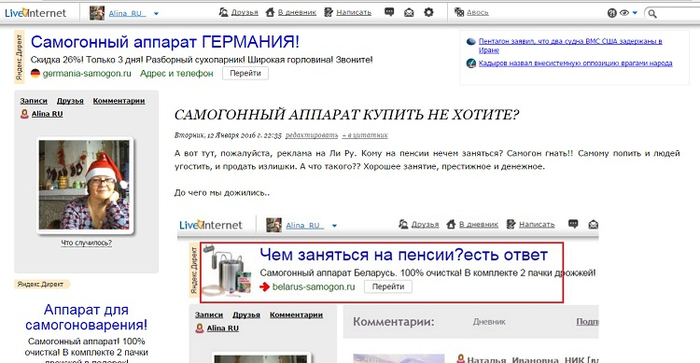Image resolution: width=700 pixels, height=363 pixels.
Task: Click the dark round globe icon near the search box
Action: [x=612, y=13]
